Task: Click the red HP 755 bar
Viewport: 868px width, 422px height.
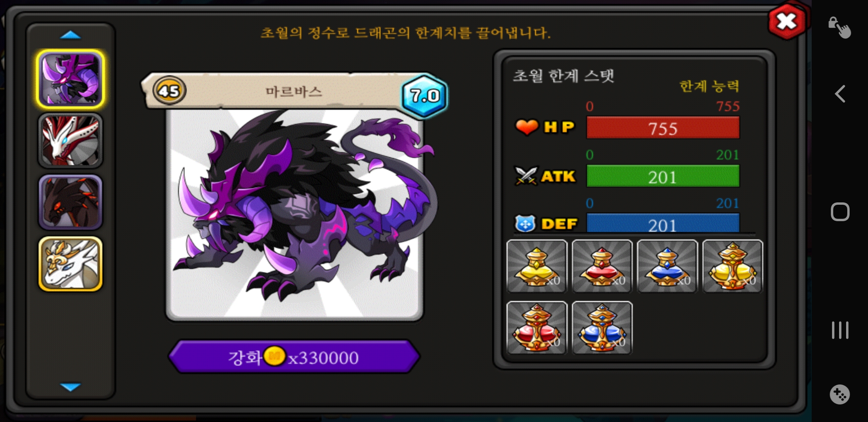Action: pos(663,128)
